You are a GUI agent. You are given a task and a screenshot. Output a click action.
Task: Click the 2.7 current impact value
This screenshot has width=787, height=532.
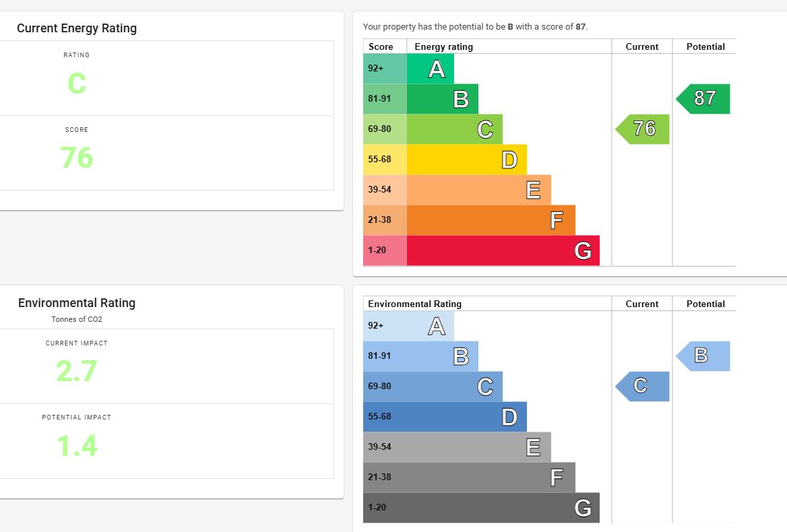point(77,371)
